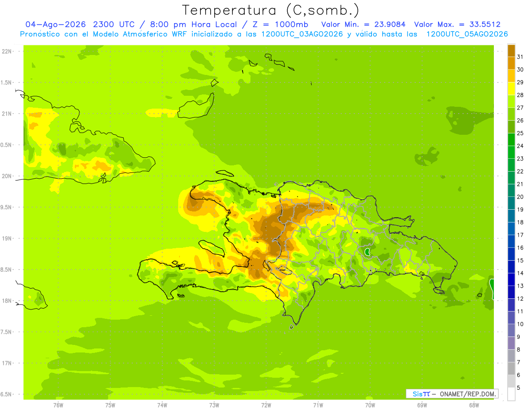Click the "73W" longitude axis label
The image size is (532, 411).
tap(214, 405)
